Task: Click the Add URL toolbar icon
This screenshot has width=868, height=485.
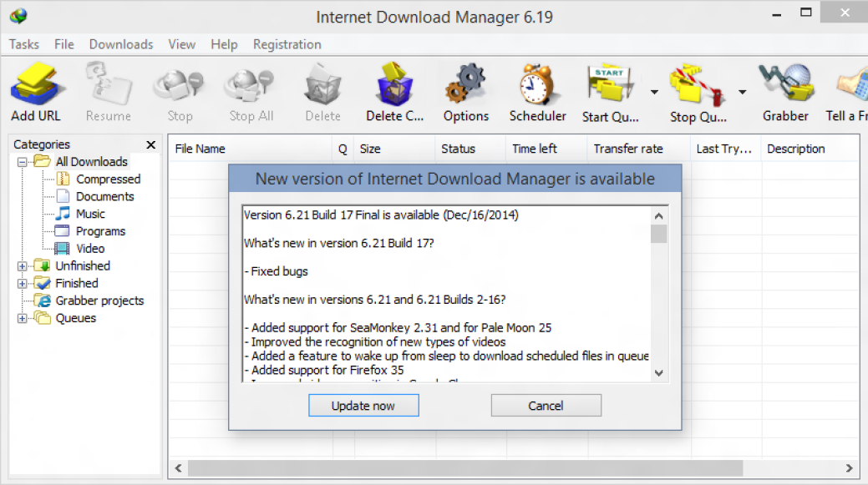Action: point(37,84)
